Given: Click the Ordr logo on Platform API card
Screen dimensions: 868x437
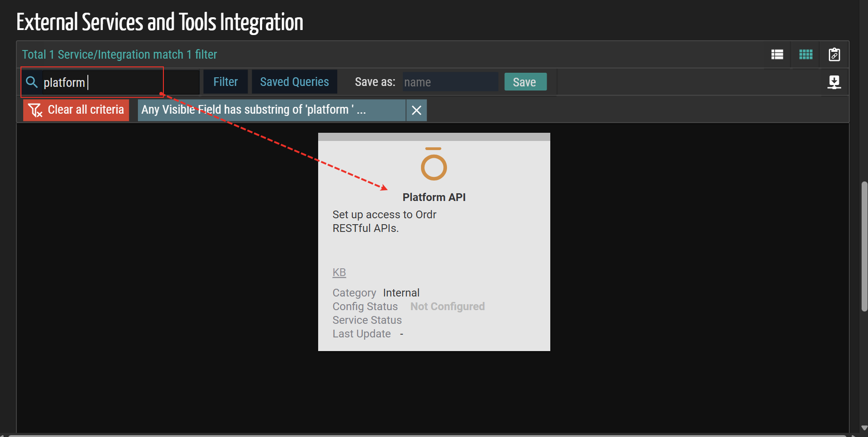Looking at the screenshot, I should (434, 164).
